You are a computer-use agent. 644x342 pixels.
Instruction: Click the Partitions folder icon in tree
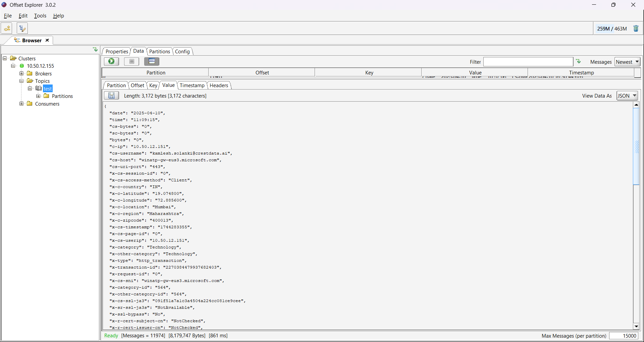(x=47, y=96)
